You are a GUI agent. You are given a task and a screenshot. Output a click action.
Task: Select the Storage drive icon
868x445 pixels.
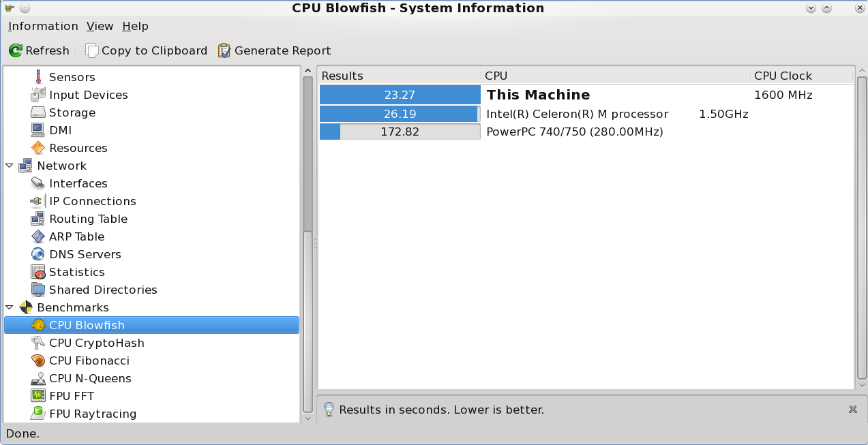pyautogui.click(x=38, y=112)
